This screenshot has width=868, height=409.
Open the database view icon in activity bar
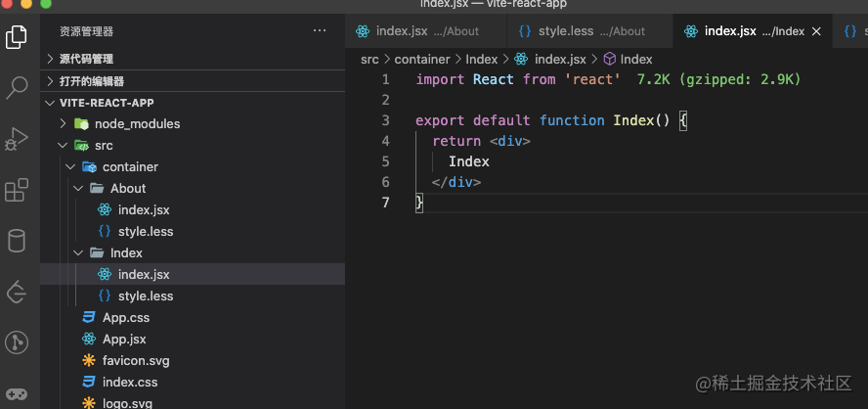coord(16,241)
